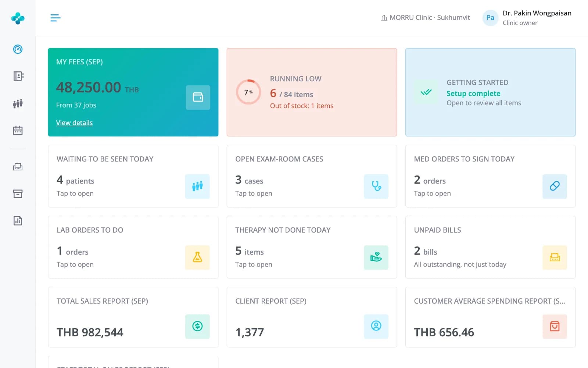Click the wallet icon in My Fees card
The image size is (588, 368).
click(198, 98)
